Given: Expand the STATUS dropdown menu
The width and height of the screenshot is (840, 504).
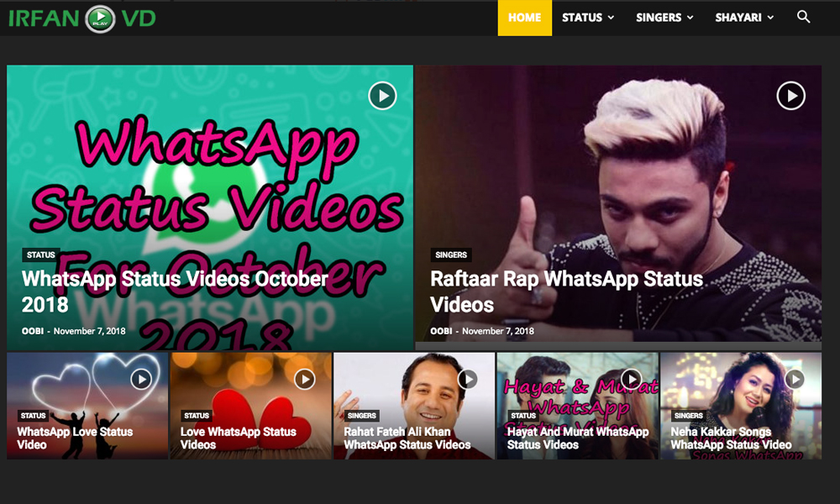Looking at the screenshot, I should click(587, 18).
